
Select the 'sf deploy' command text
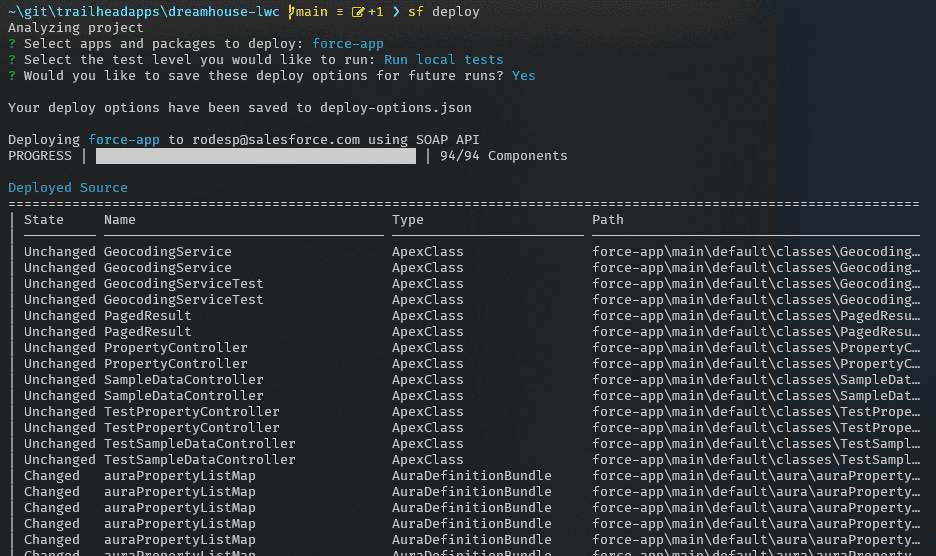[444, 12]
